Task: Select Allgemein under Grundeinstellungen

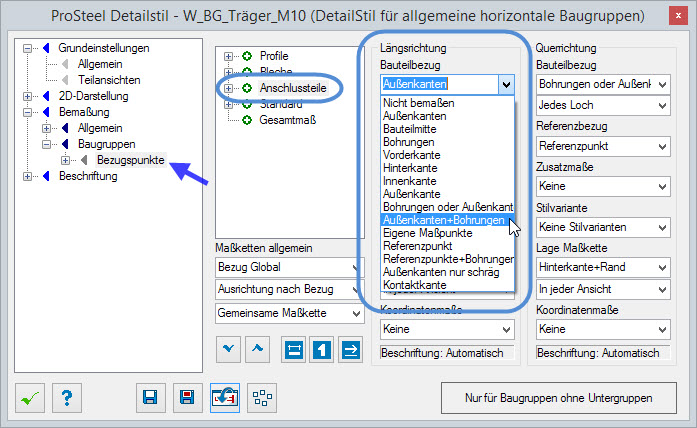Action: 100,64
